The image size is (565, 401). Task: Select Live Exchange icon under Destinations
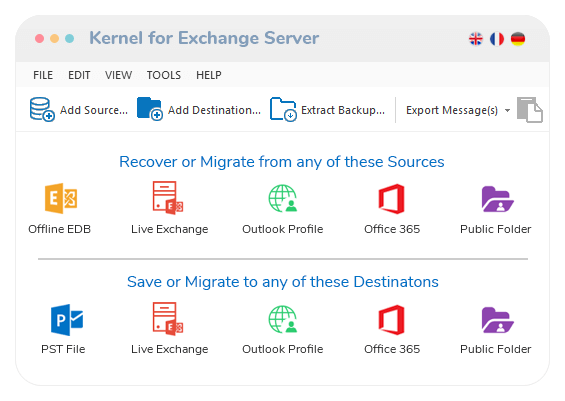coord(168,319)
